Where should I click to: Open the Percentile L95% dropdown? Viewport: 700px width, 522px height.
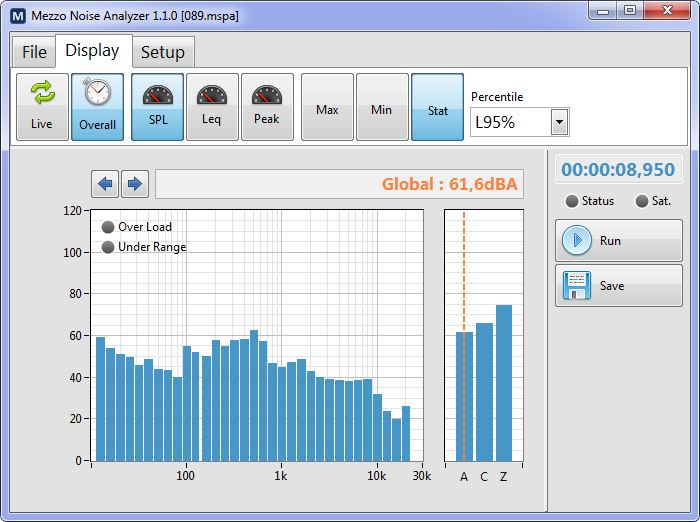coord(559,123)
